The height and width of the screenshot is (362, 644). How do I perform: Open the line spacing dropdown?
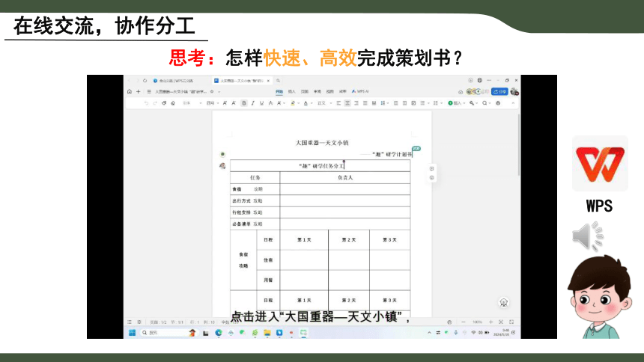[x=384, y=103]
